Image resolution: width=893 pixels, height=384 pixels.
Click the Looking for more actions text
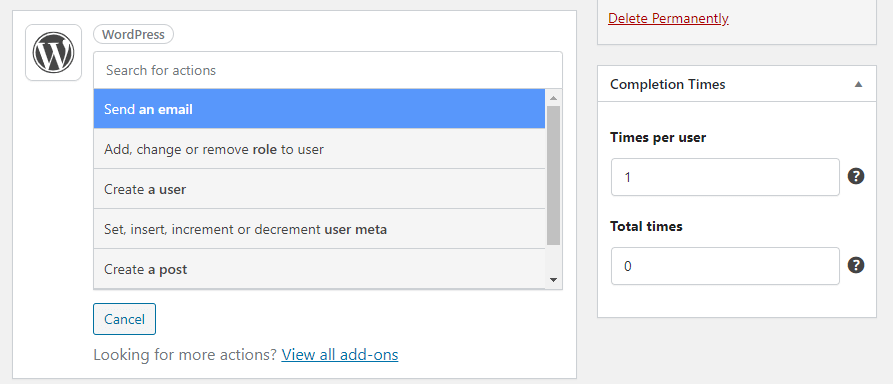pos(185,355)
